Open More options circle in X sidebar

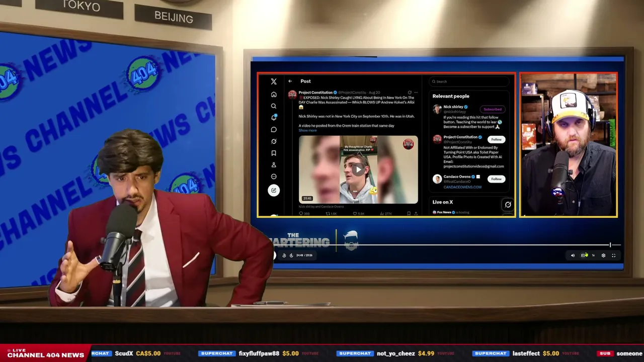[274, 176]
